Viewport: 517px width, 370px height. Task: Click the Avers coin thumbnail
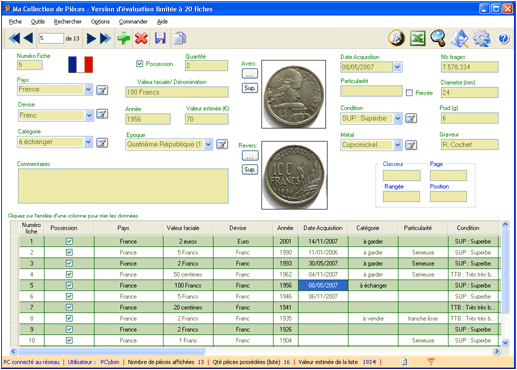point(294,94)
